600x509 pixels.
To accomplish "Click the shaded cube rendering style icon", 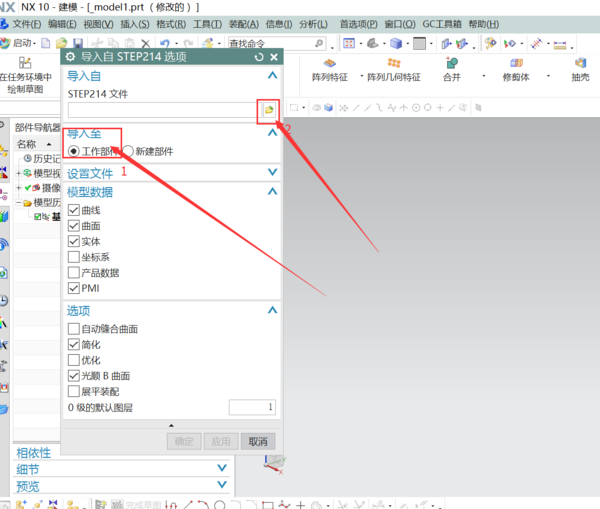I will click(x=396, y=44).
